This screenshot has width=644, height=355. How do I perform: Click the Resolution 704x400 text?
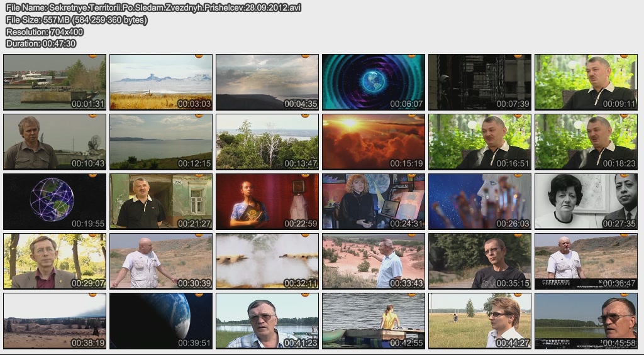(x=45, y=31)
